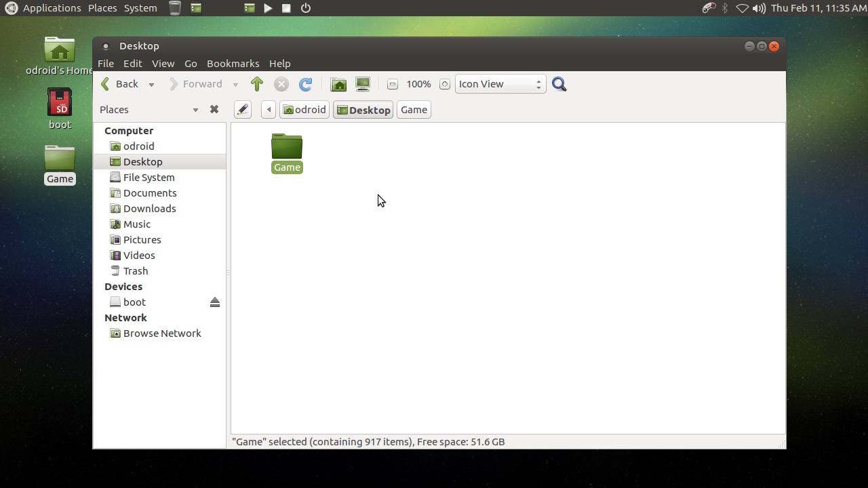868x488 pixels.
Task: Click the Computer icon in toolbar
Action: click(363, 84)
